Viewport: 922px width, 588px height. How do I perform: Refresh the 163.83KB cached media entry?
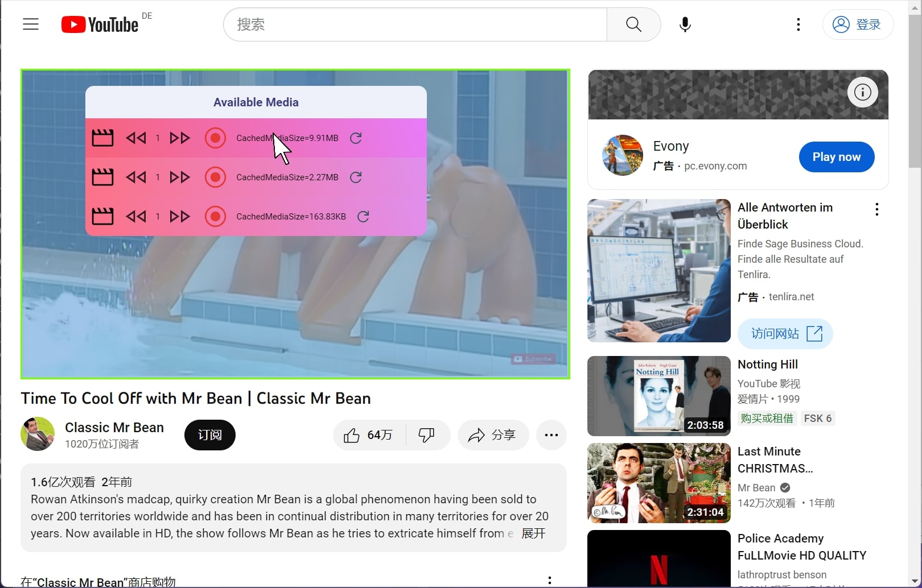pos(364,216)
